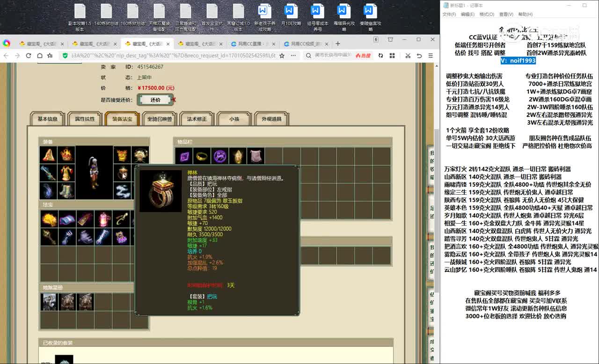
Task: Go to browser home page icon
Action: [x=40, y=56]
